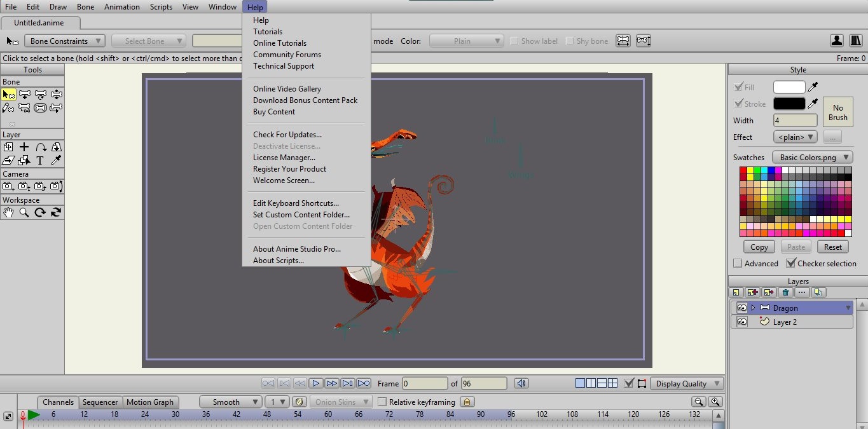Toggle the Checker selection checkbox

[x=791, y=263]
